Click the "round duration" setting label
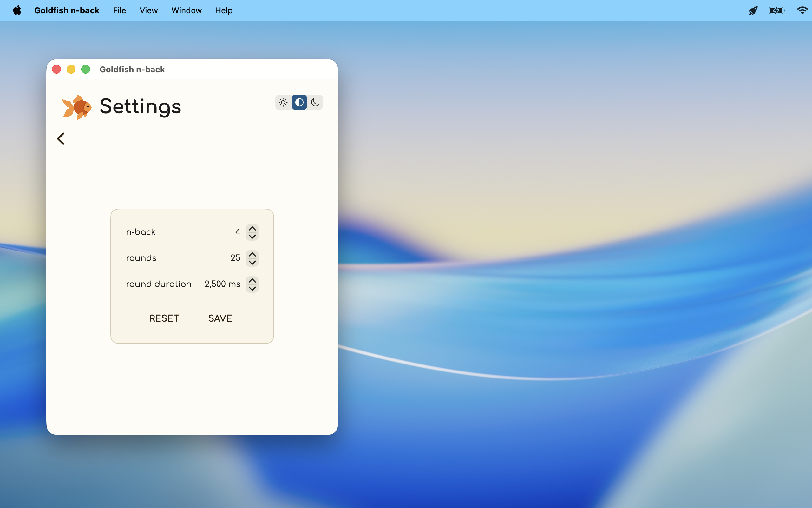This screenshot has height=508, width=812. (x=158, y=284)
